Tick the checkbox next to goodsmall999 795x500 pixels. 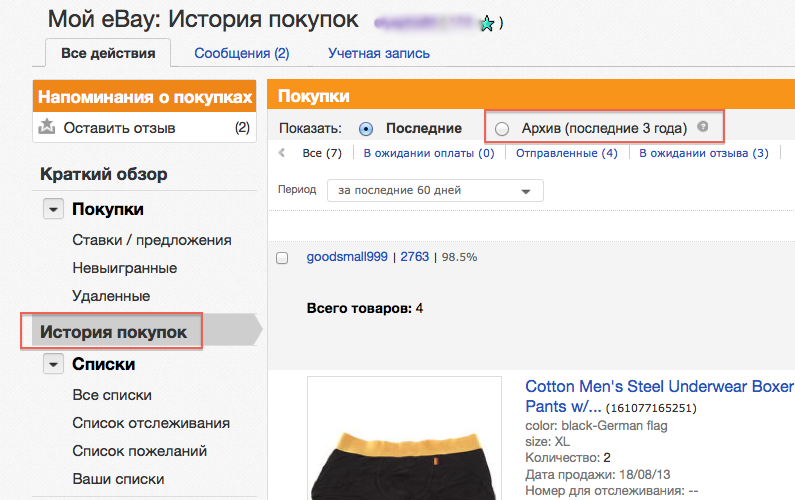[x=282, y=258]
